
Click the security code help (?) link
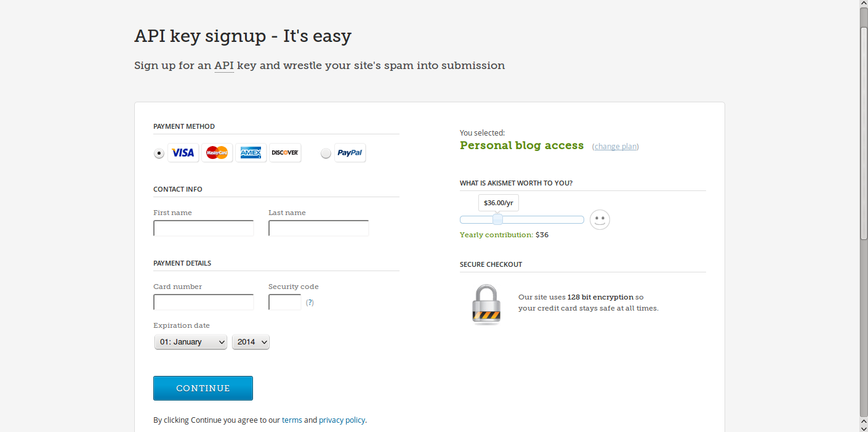[310, 303]
